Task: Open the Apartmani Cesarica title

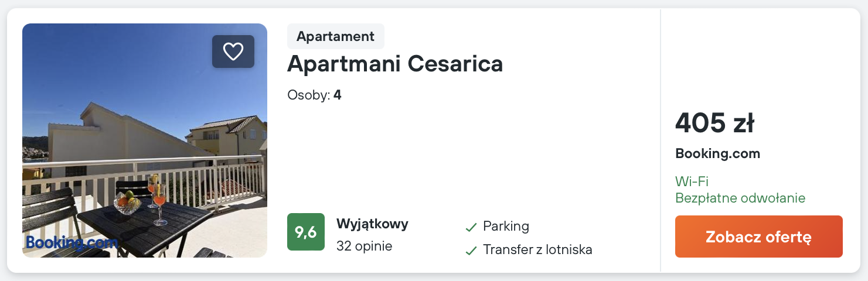Action: pyautogui.click(x=395, y=64)
